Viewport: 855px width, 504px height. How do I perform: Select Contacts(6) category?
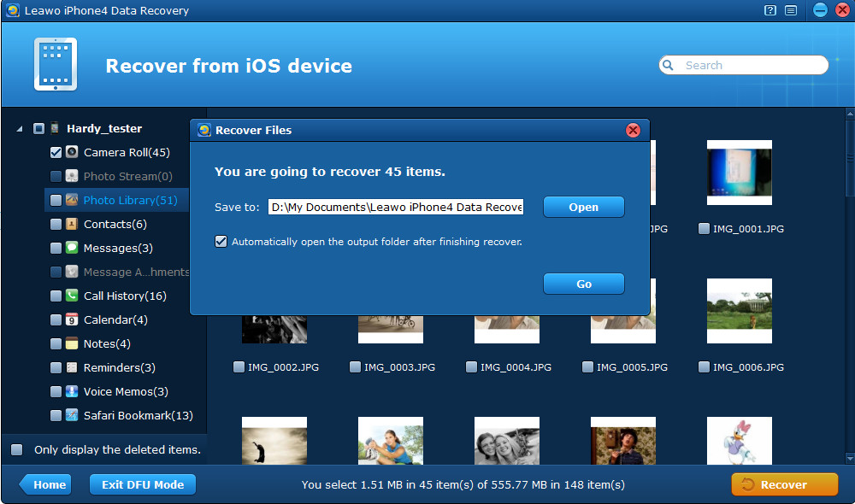coord(115,224)
